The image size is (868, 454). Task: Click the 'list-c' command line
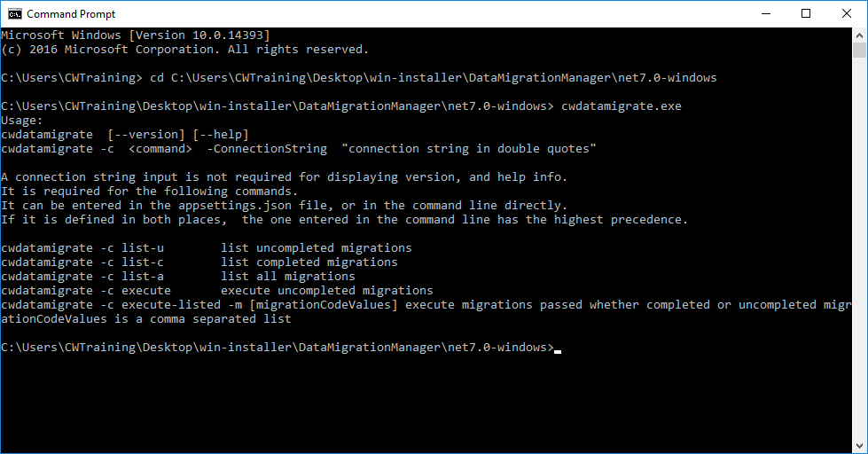pos(199,262)
